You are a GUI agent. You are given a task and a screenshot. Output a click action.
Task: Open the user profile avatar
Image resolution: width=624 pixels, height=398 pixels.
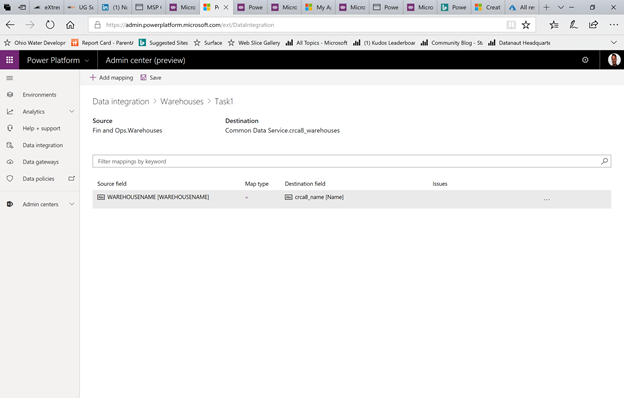[614, 60]
